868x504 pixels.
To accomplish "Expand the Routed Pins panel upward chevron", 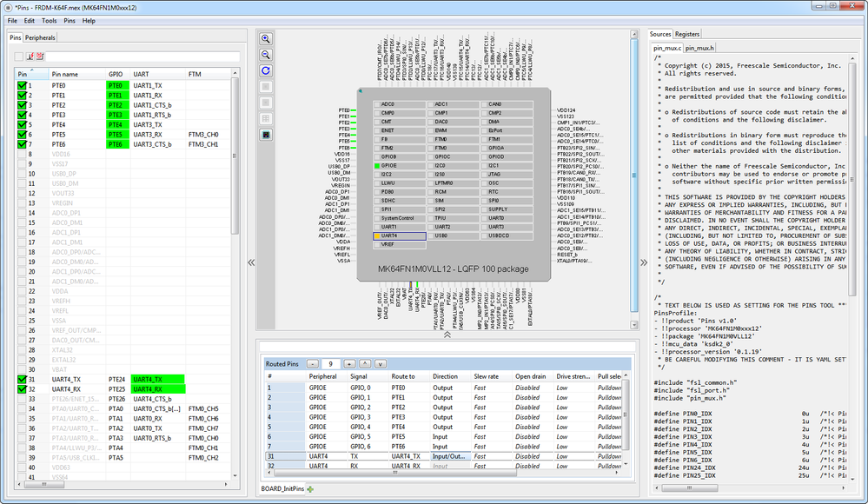I will click(x=447, y=335).
